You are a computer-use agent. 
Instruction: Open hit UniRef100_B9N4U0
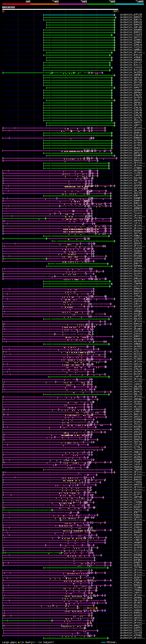(131, 138)
